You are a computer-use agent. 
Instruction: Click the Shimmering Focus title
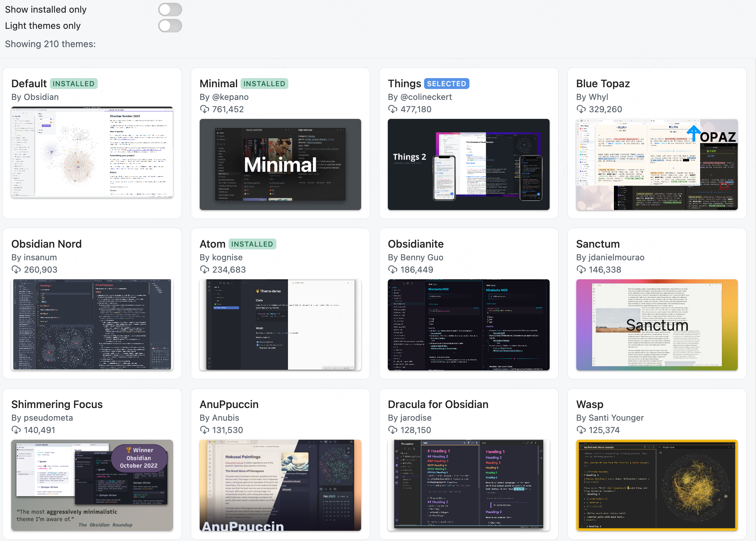click(x=57, y=405)
